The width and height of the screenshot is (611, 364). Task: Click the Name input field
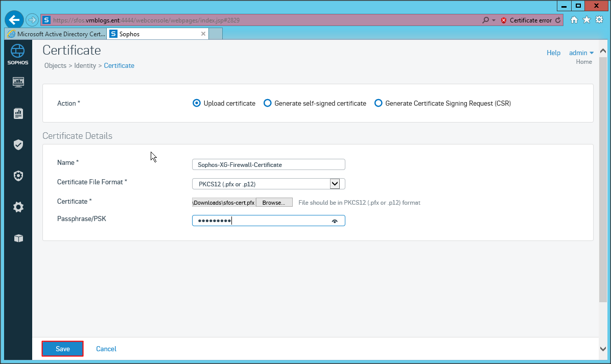(x=268, y=165)
